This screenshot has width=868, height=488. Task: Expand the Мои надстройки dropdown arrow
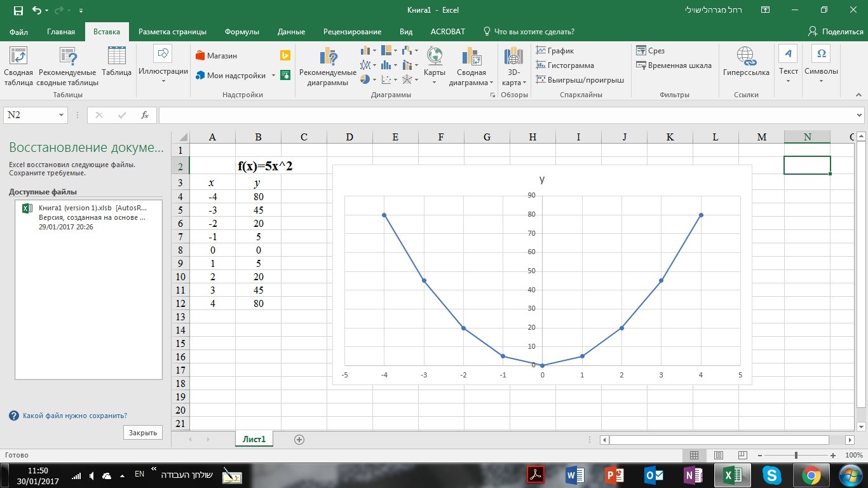click(x=274, y=76)
